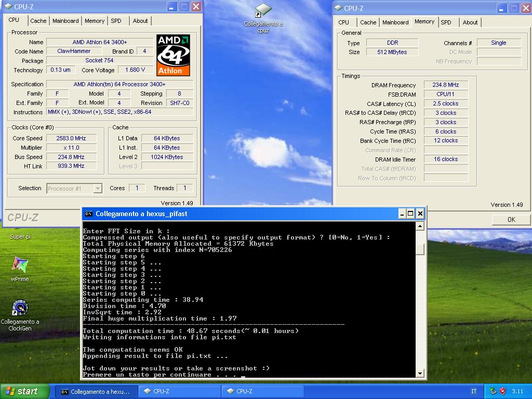532x399 pixels.
Task: Select CPU tab in left CPU-Z window
Action: (14, 20)
